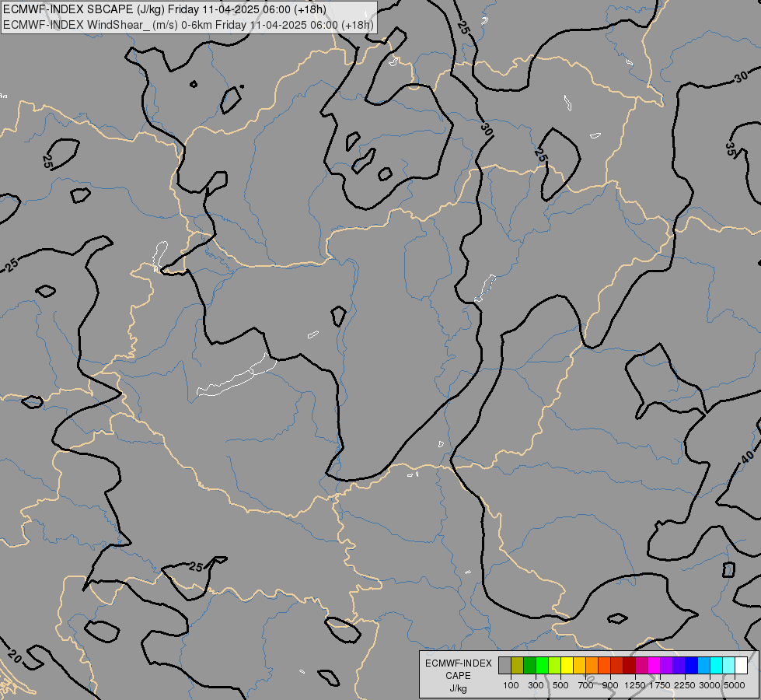This screenshot has height=700, width=761.
Task: Click the dark red legend swatch
Action: pos(630,665)
